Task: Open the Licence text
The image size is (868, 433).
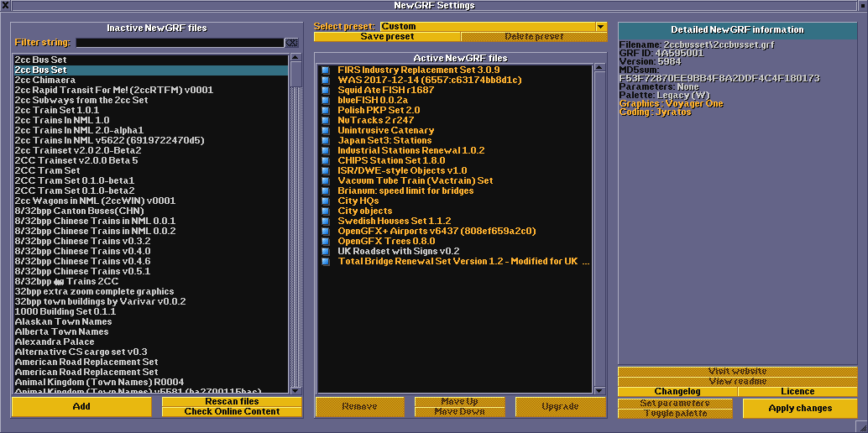Action: pos(797,392)
